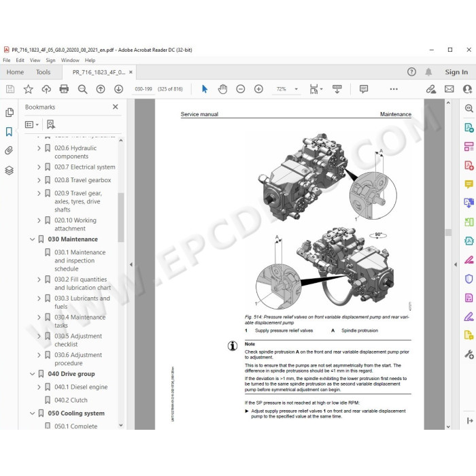The height and width of the screenshot is (476, 476).
Task: Switch to the Tools tab
Action: point(43,72)
